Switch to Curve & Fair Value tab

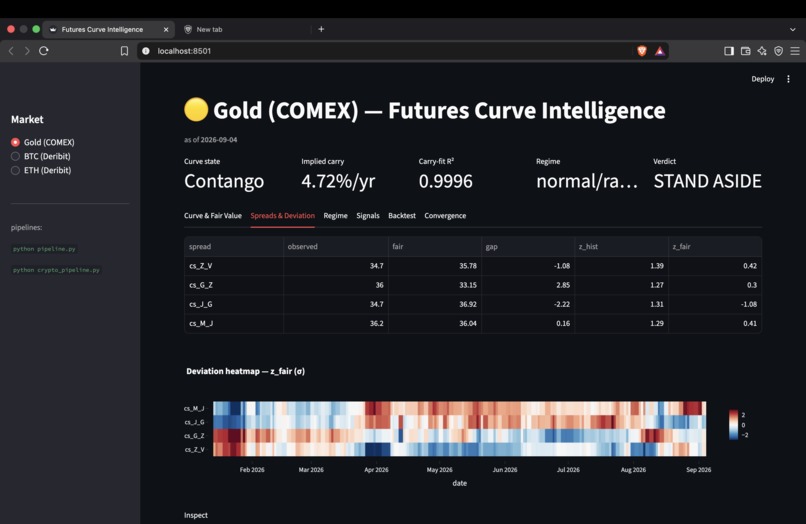tap(213, 215)
